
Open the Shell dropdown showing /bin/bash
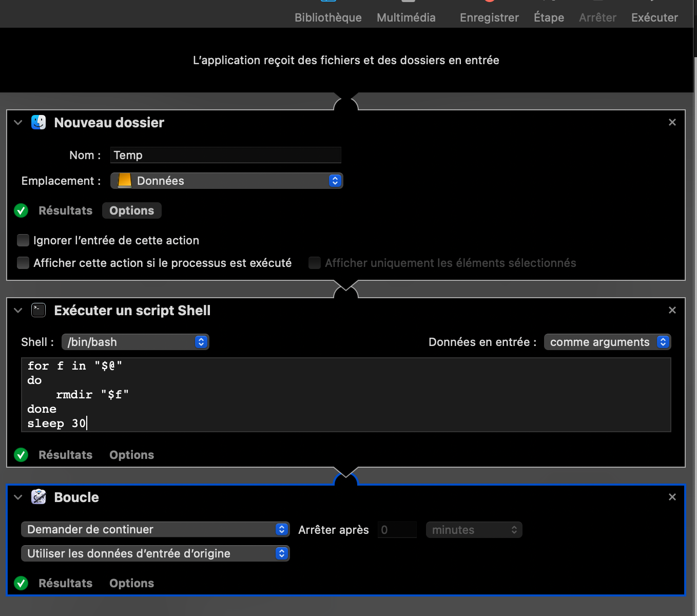(x=135, y=342)
